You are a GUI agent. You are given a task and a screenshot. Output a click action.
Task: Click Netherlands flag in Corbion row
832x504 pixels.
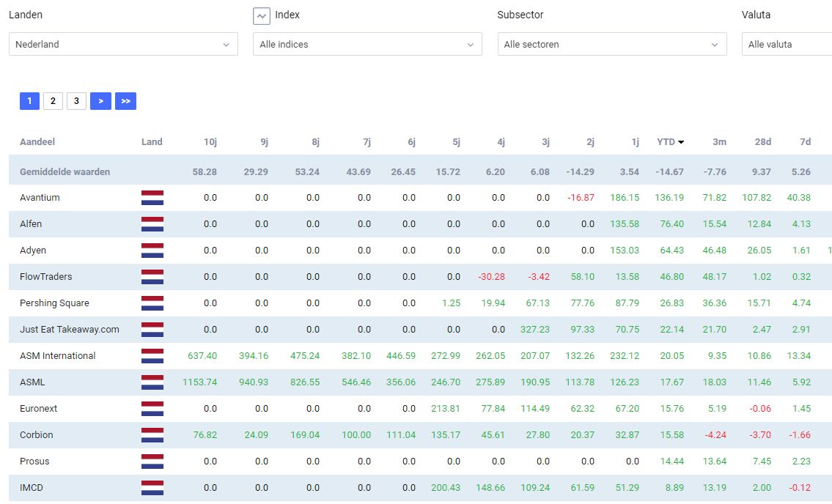[152, 435]
